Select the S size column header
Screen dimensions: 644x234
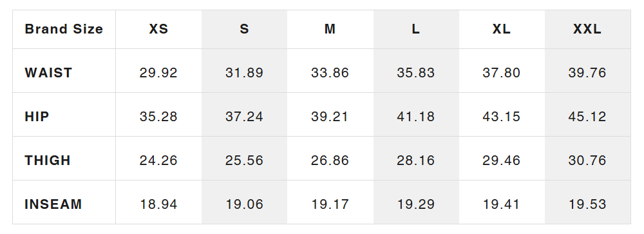point(244,29)
